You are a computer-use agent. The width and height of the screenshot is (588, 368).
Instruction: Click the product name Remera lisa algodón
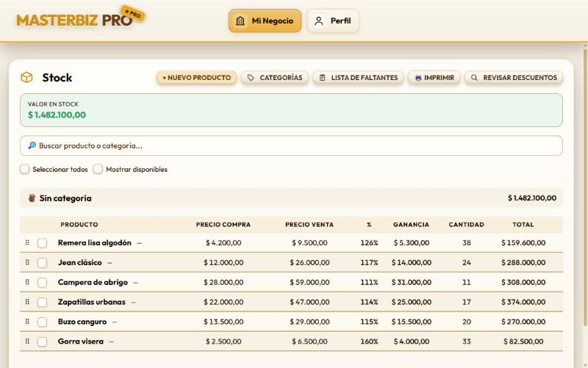coord(95,243)
